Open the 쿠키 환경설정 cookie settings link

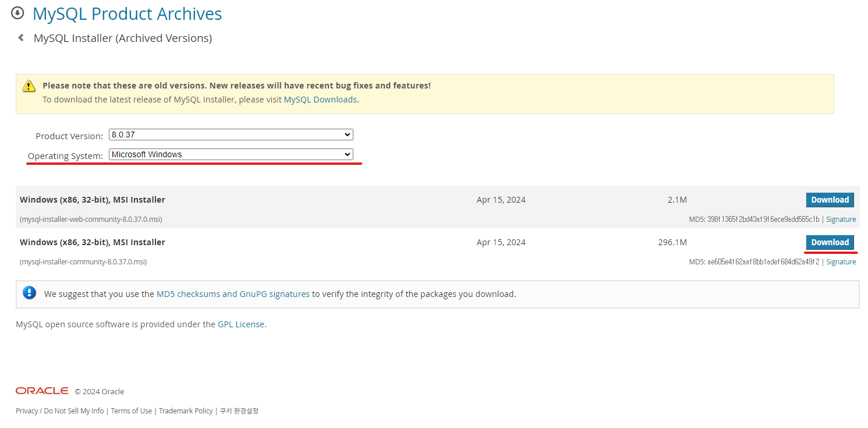(x=239, y=411)
